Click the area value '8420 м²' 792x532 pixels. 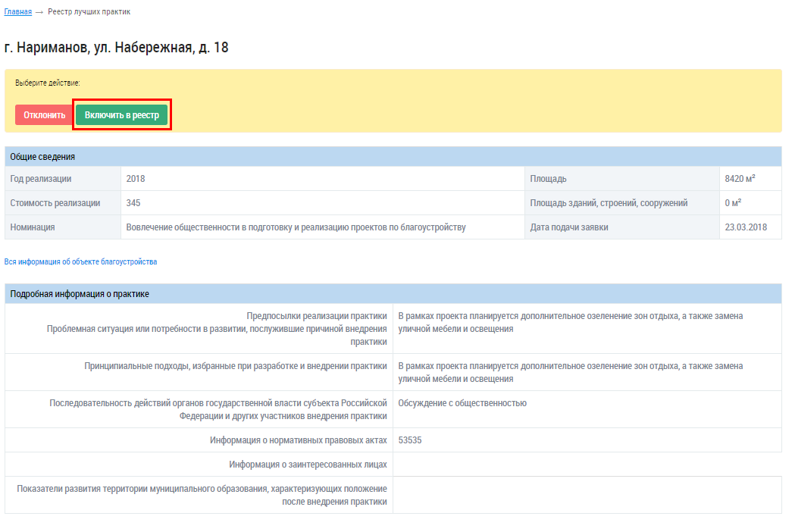[740, 179]
